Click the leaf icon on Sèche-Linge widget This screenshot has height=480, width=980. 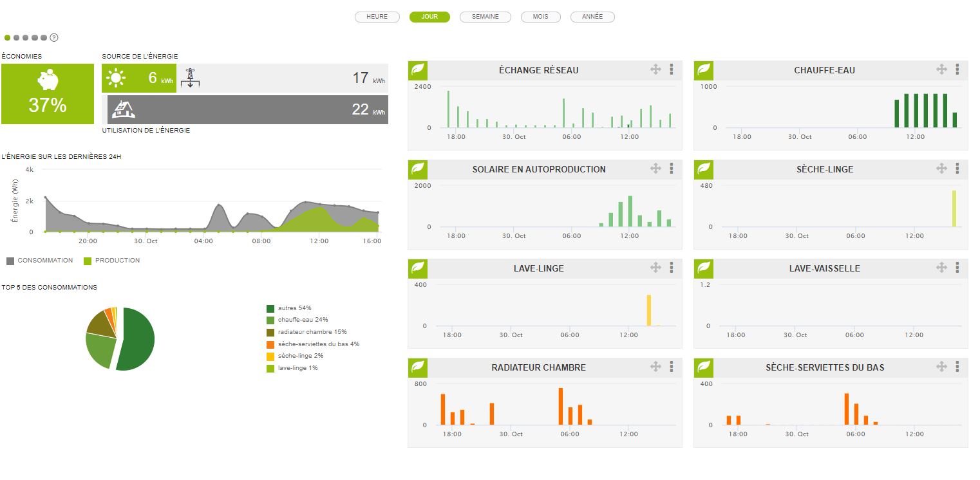[x=704, y=169]
